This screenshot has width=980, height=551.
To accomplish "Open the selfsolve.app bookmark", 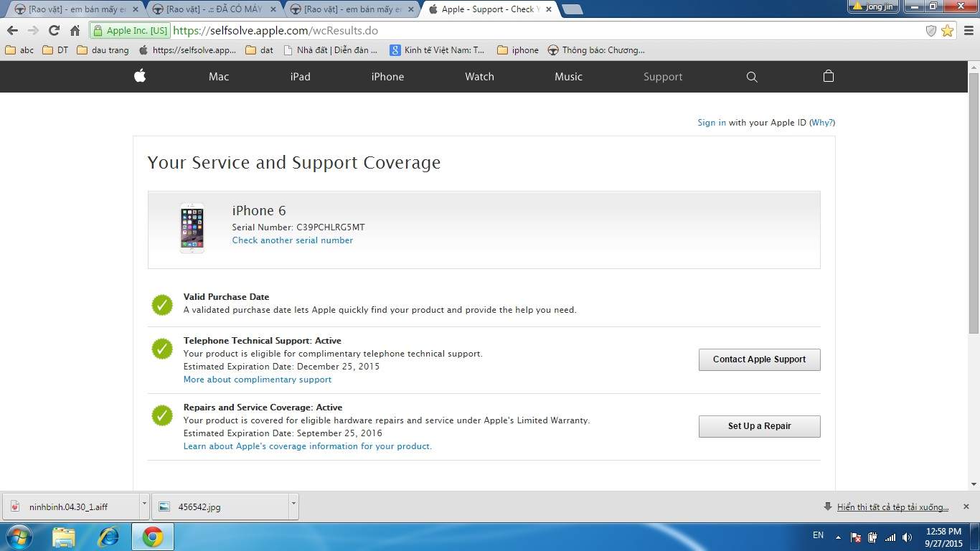I will click(187, 50).
